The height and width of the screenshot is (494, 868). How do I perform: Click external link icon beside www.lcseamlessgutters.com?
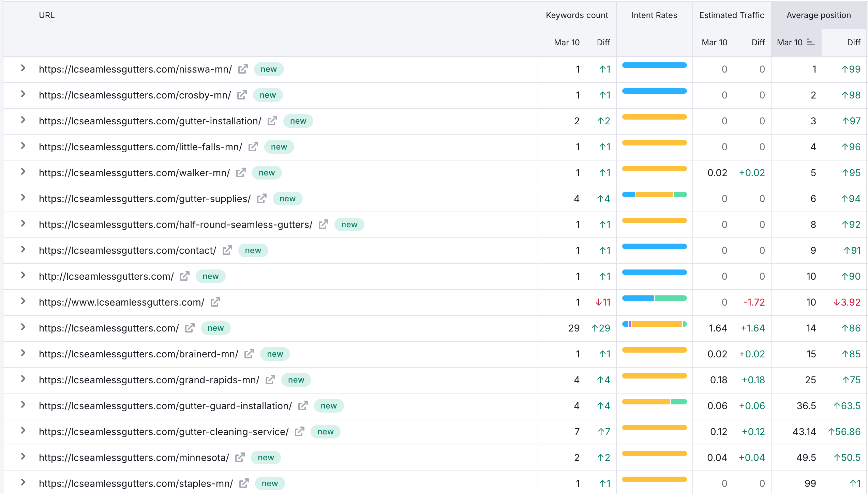pyautogui.click(x=215, y=302)
